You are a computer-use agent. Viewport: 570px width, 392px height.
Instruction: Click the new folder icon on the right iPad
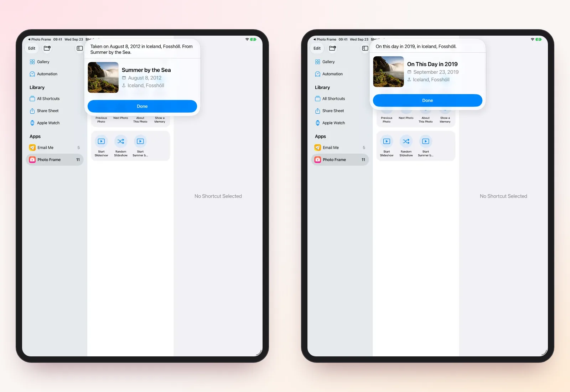coord(332,48)
